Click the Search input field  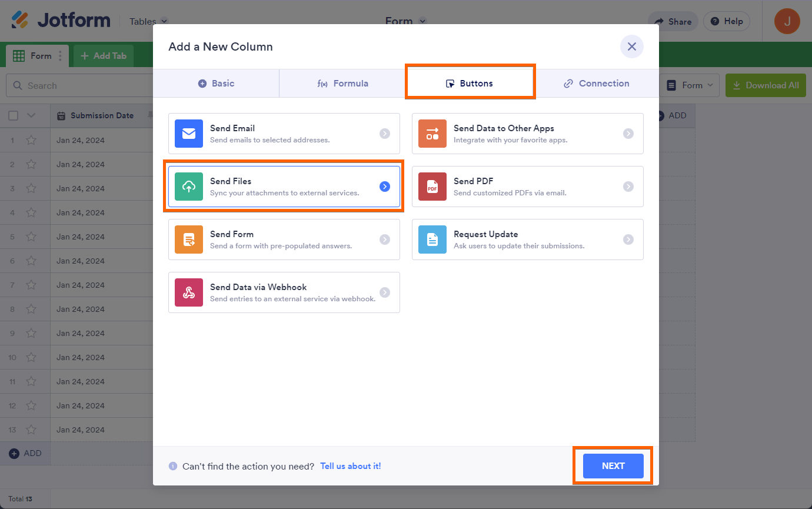pyautogui.click(x=82, y=86)
